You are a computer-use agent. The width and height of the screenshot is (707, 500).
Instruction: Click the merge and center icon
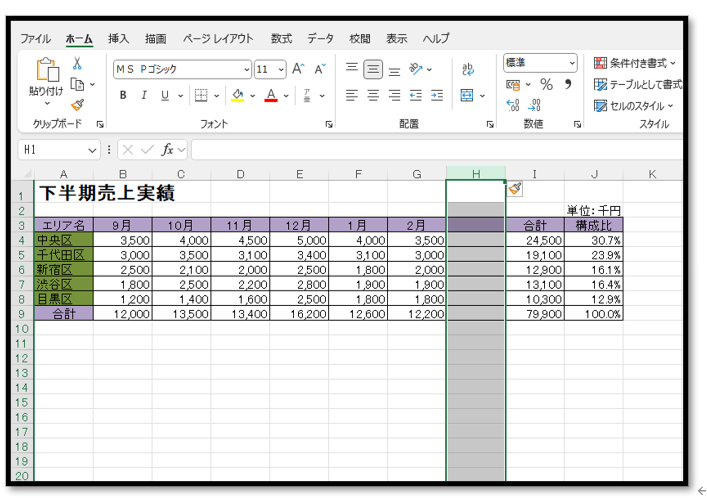click(467, 96)
